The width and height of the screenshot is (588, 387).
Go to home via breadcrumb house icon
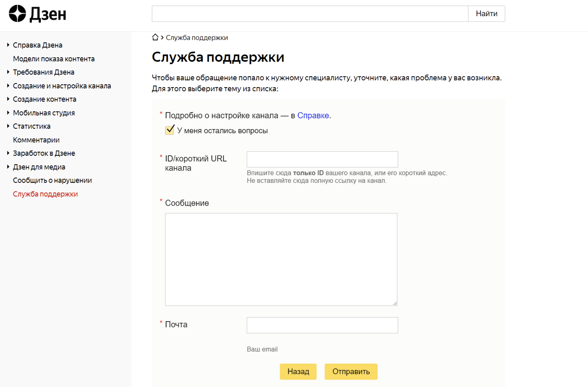click(x=155, y=37)
